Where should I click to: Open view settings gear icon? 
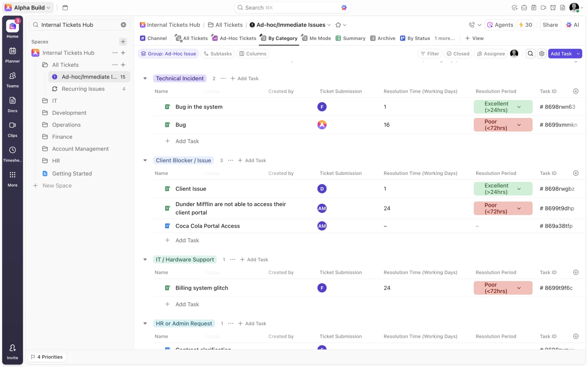coord(542,54)
